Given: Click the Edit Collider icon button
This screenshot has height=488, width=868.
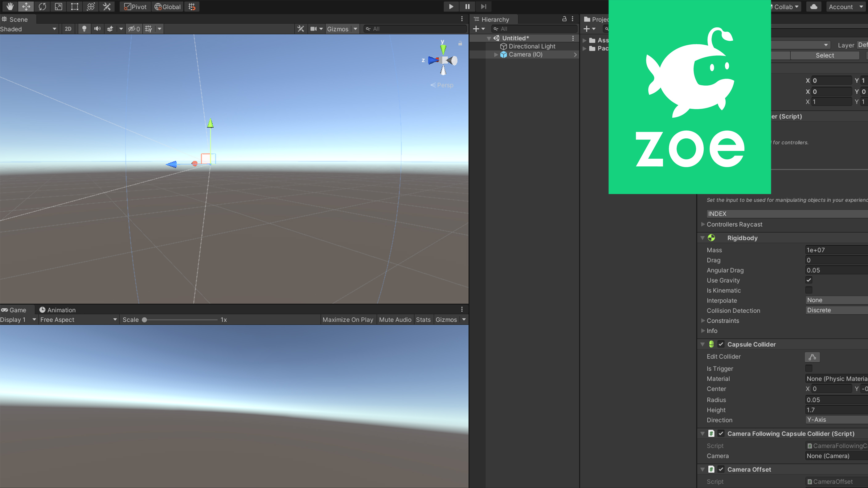Looking at the screenshot, I should [812, 357].
